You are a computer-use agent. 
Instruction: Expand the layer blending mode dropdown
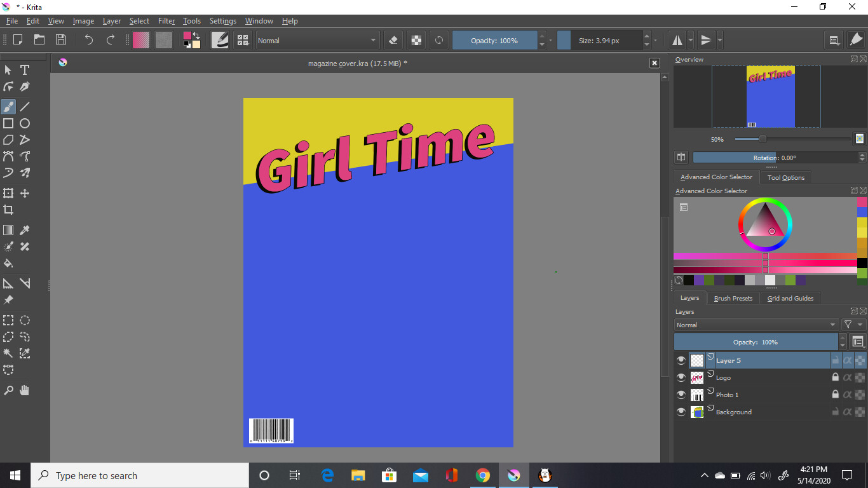tap(756, 325)
